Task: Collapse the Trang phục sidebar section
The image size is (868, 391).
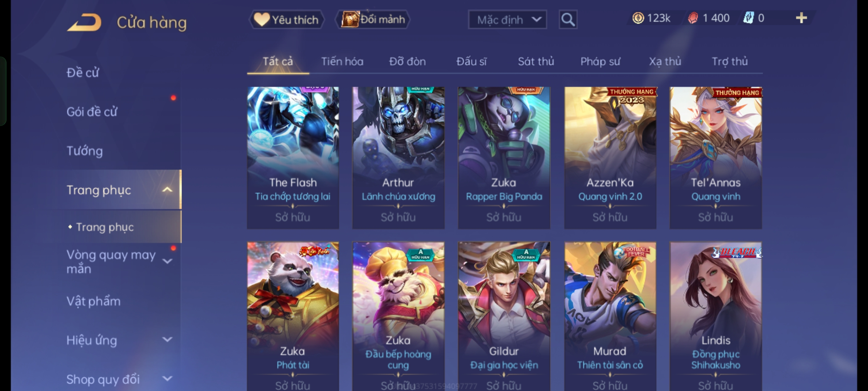Action: tap(167, 190)
